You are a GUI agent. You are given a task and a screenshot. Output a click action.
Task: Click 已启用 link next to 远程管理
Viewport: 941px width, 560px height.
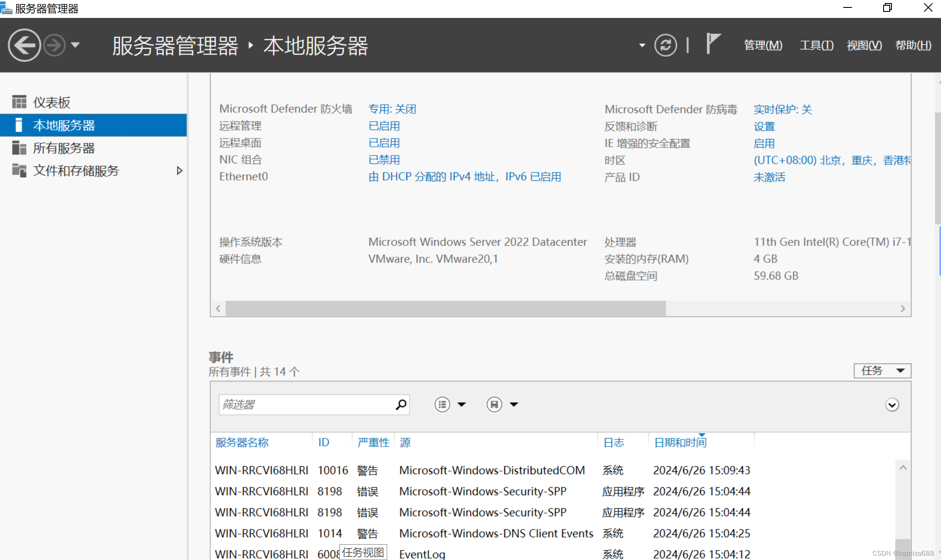click(x=384, y=126)
